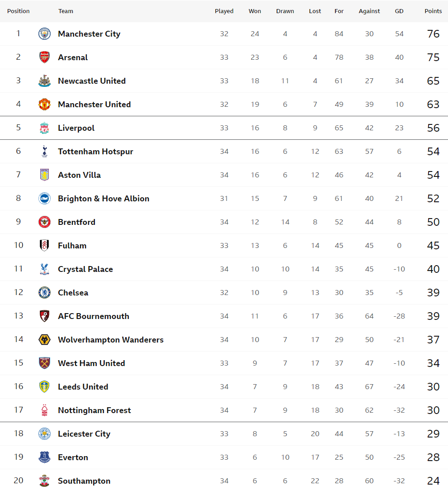Open the Nottingham Forest team link
The width and height of the screenshot is (448, 495).
click(94, 410)
